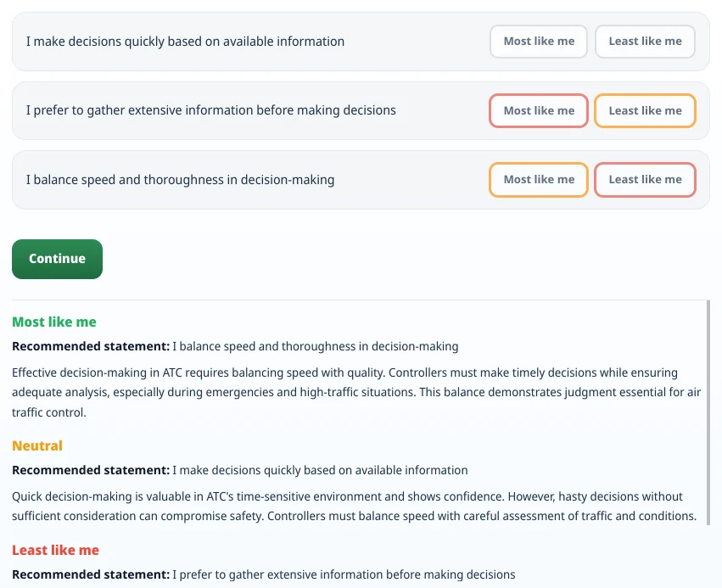Mark balancing speed and thoroughness as 'Least like me'
The image size is (722, 588).
(x=645, y=180)
